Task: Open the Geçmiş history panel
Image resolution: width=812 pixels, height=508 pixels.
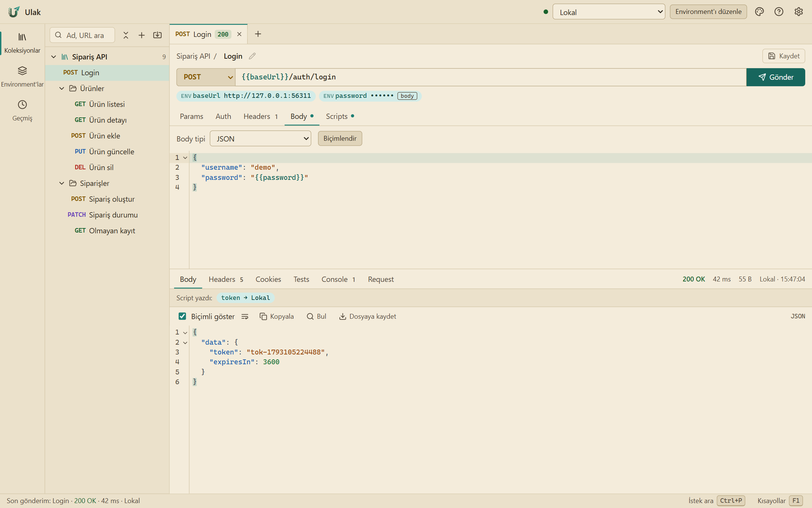Action: pyautogui.click(x=22, y=111)
